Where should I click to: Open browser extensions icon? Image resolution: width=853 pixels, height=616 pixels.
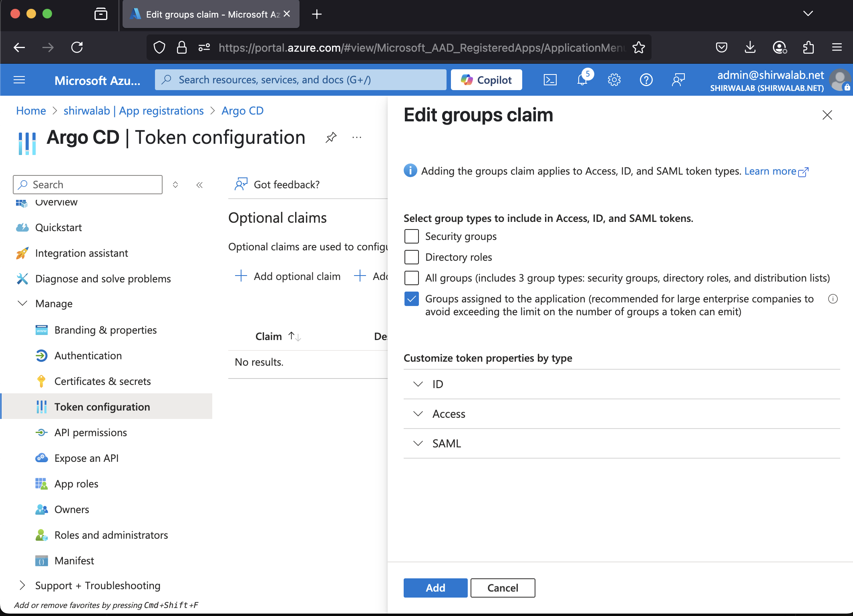pyautogui.click(x=809, y=47)
